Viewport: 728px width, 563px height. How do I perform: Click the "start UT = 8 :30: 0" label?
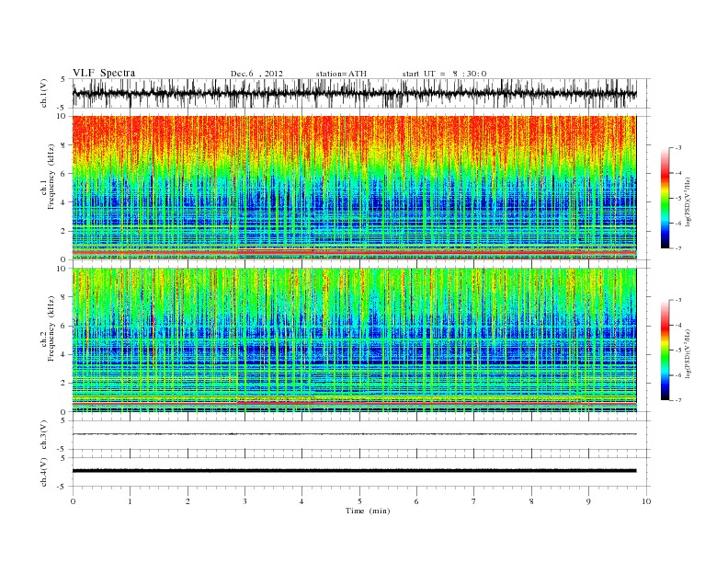click(444, 74)
